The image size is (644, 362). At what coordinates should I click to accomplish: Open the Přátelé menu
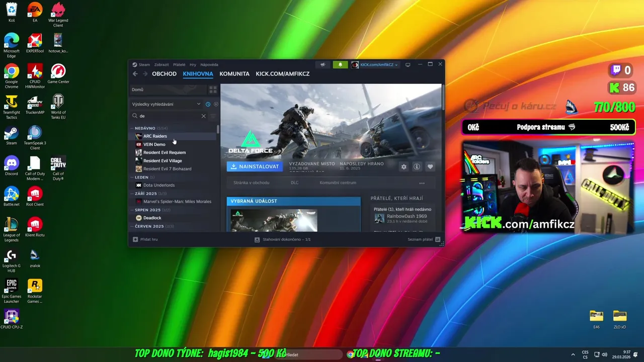click(x=179, y=64)
